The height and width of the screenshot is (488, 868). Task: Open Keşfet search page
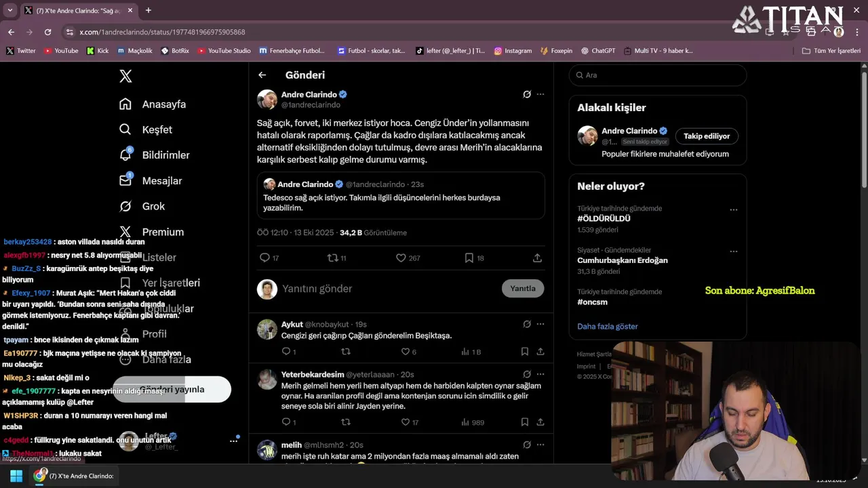[146, 129]
